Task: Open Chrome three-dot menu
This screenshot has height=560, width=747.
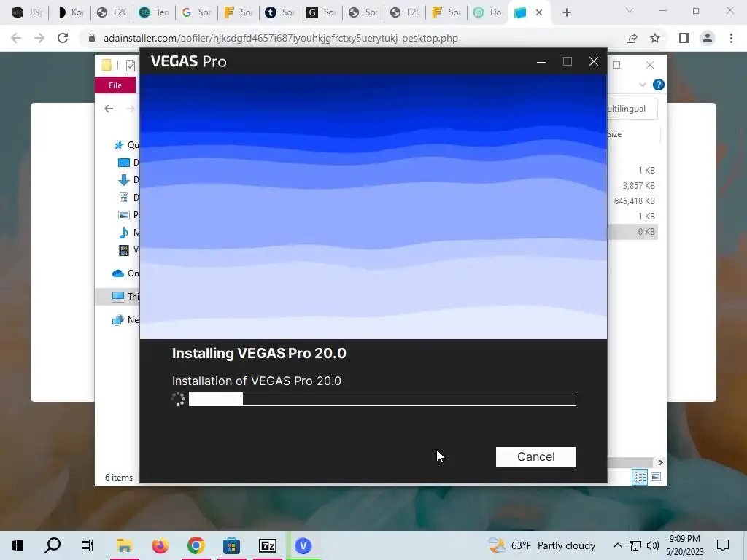Action: pos(731,38)
